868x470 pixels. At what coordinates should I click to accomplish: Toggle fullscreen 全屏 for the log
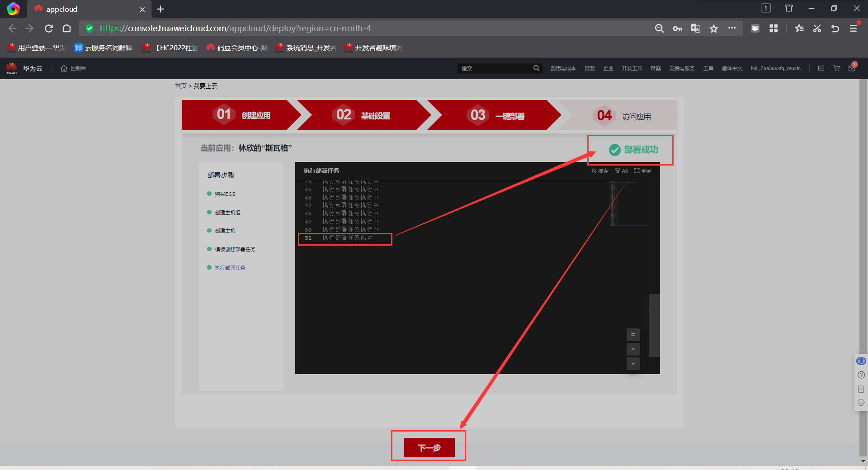click(643, 171)
